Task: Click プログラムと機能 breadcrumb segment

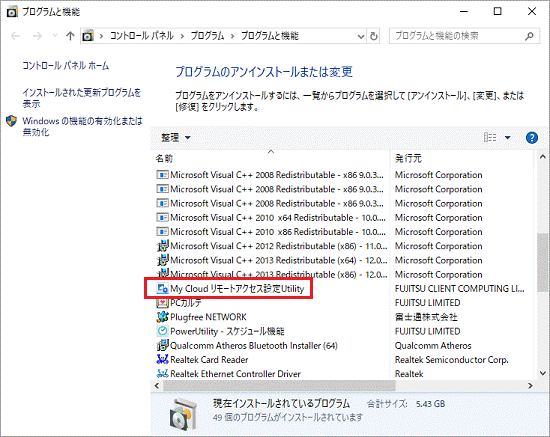Action: pyautogui.click(x=269, y=36)
